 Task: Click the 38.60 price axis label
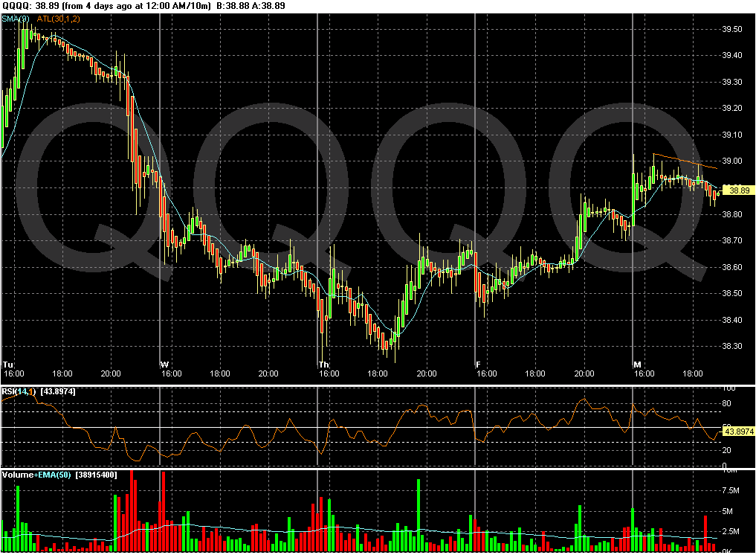point(732,267)
